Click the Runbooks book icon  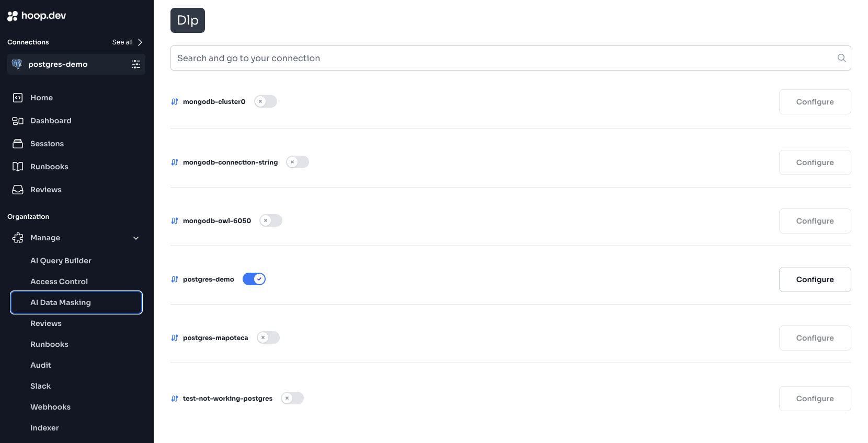pos(18,167)
